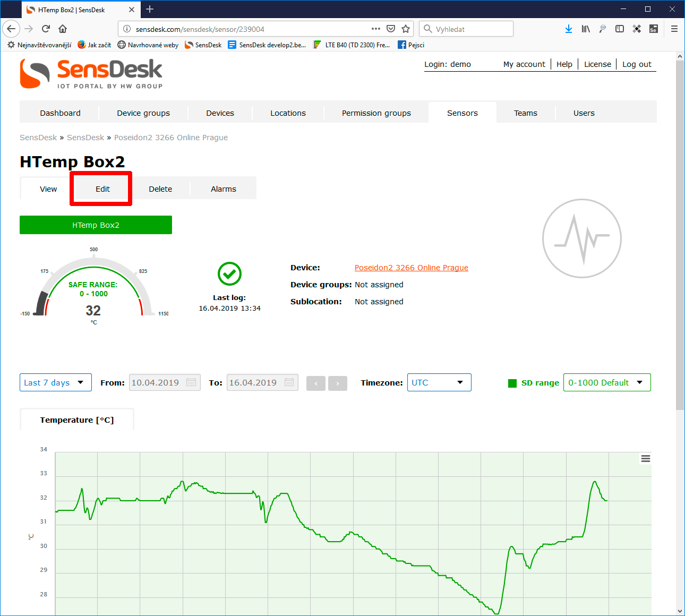Go to Permission groups tab
685x616 pixels.
tap(376, 113)
